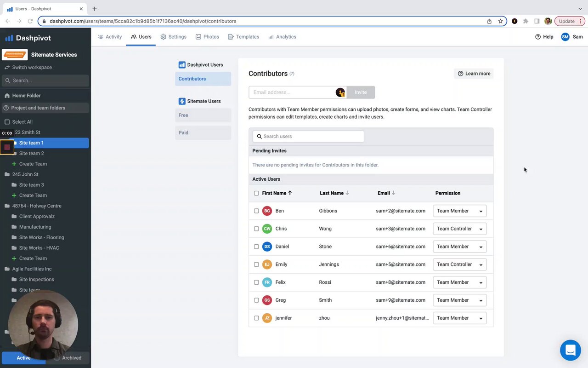Click the Switch workspace arrows icon
588x368 pixels.
click(x=7, y=67)
